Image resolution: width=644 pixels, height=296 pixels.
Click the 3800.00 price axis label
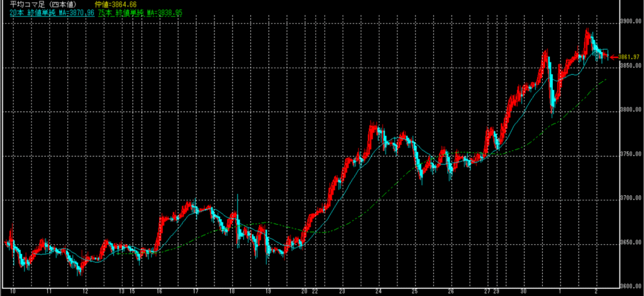[630, 111]
